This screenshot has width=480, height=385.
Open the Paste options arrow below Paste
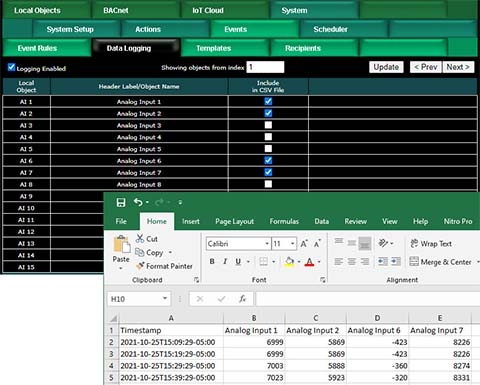[121, 268]
